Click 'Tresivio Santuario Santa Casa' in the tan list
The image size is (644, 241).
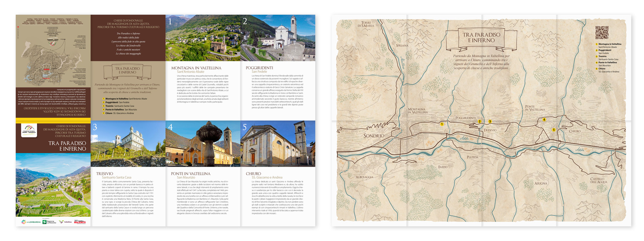click(118, 106)
